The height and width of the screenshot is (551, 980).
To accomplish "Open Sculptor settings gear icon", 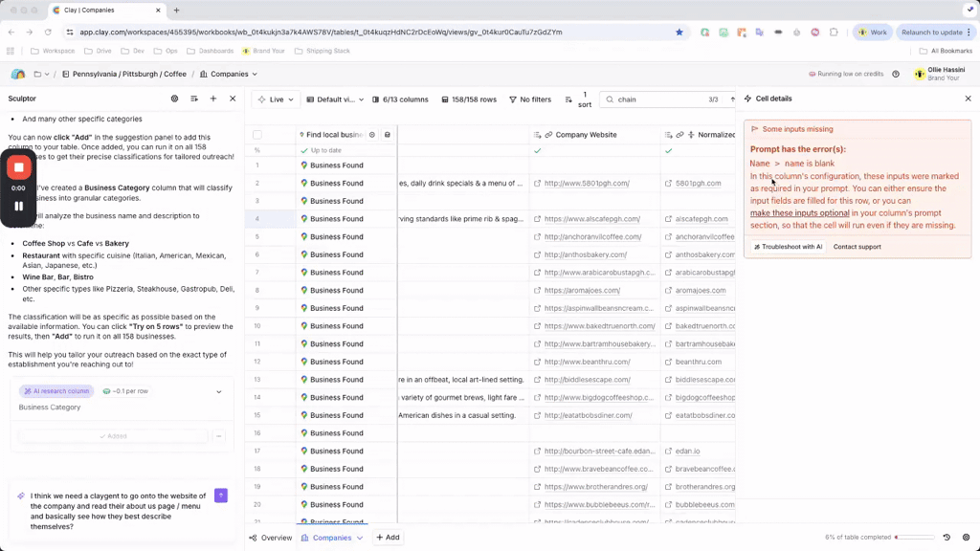I will click(x=174, y=99).
